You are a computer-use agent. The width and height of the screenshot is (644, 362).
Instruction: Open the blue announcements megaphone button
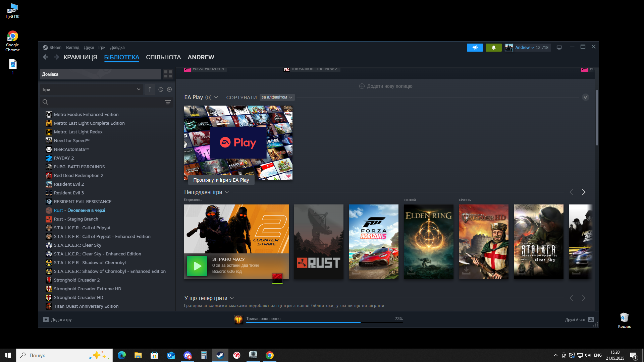point(475,48)
